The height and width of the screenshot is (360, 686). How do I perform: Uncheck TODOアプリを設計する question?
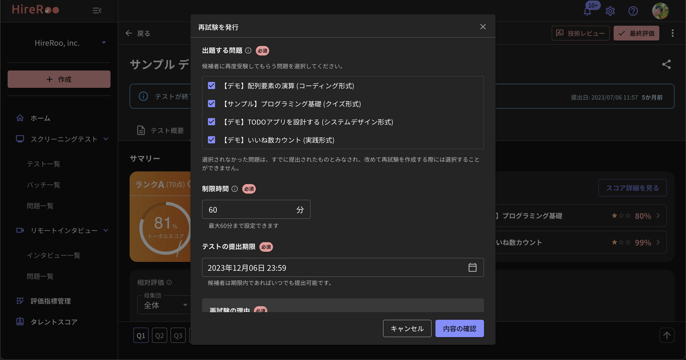coord(212,122)
